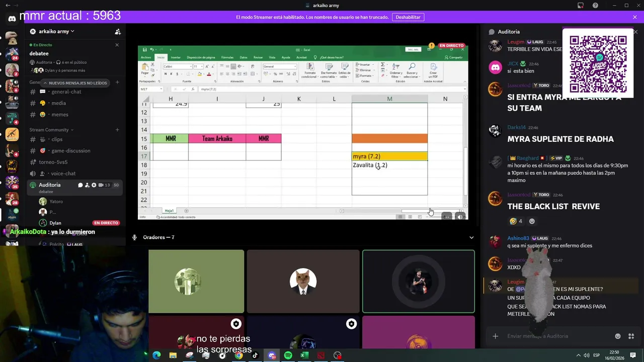Toggle bold N in Excel ribbon

(x=166, y=74)
